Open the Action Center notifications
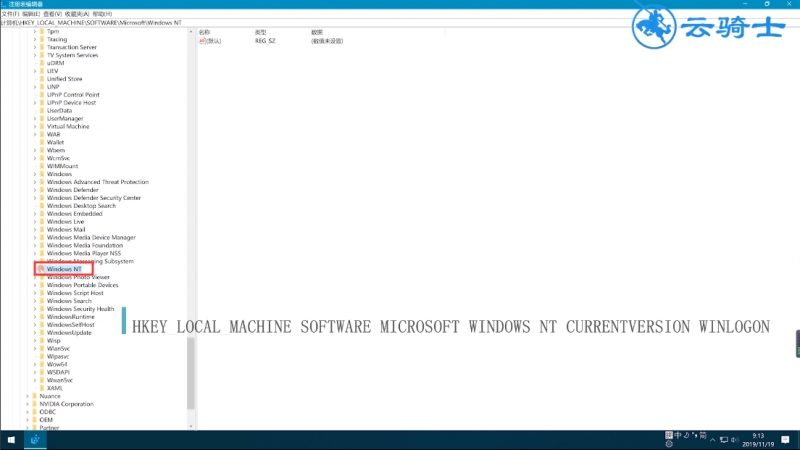Image resolution: width=800 pixels, height=450 pixels. 785,440
